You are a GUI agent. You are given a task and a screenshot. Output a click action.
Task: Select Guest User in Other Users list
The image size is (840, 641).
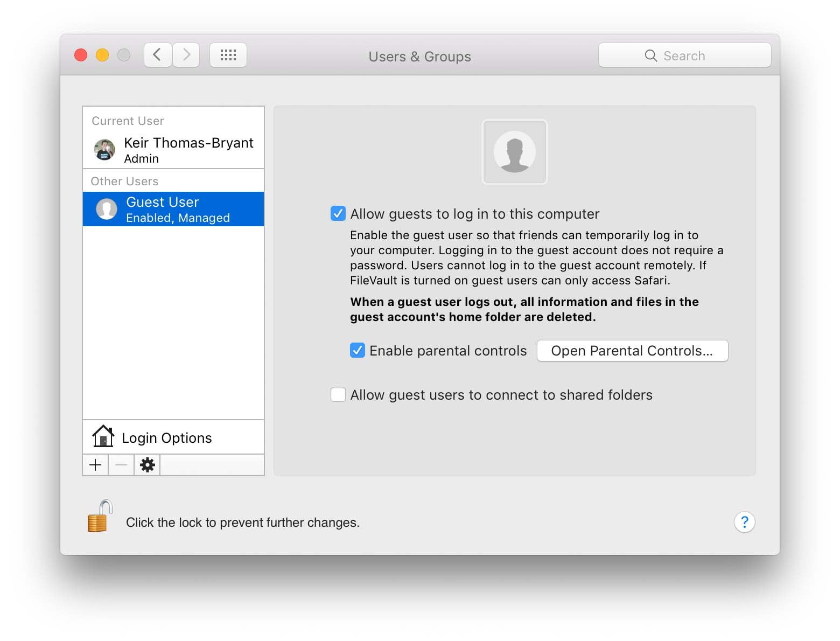click(x=162, y=209)
